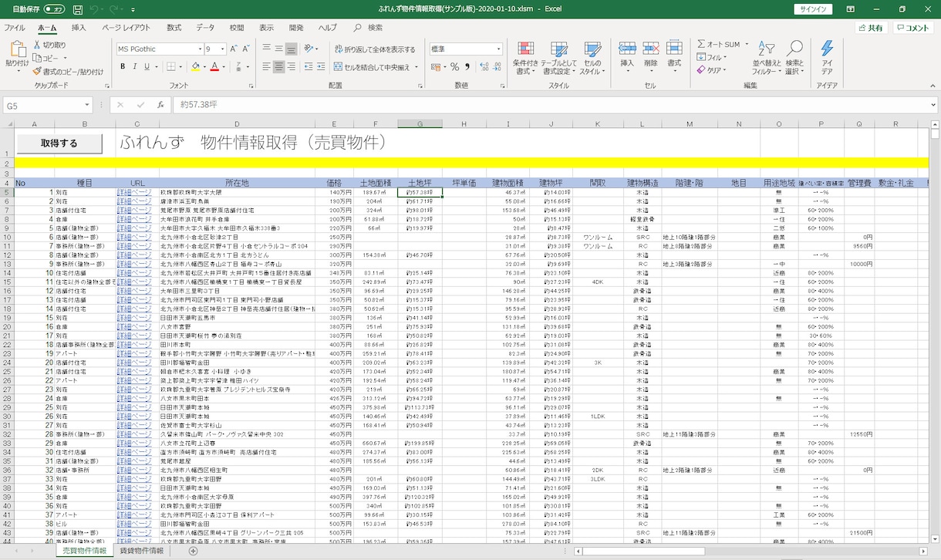Select bottom vertical align icon
The width and height of the screenshot is (941, 560).
(x=292, y=49)
